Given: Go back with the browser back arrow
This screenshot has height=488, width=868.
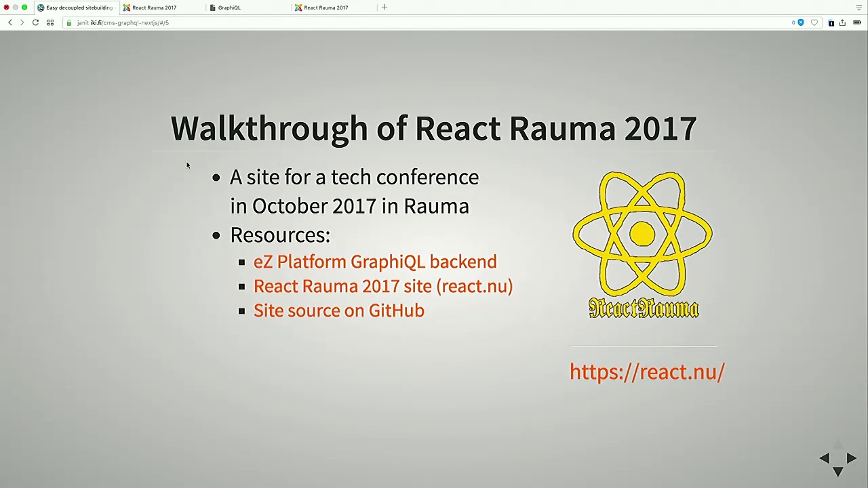Looking at the screenshot, I should point(9,22).
